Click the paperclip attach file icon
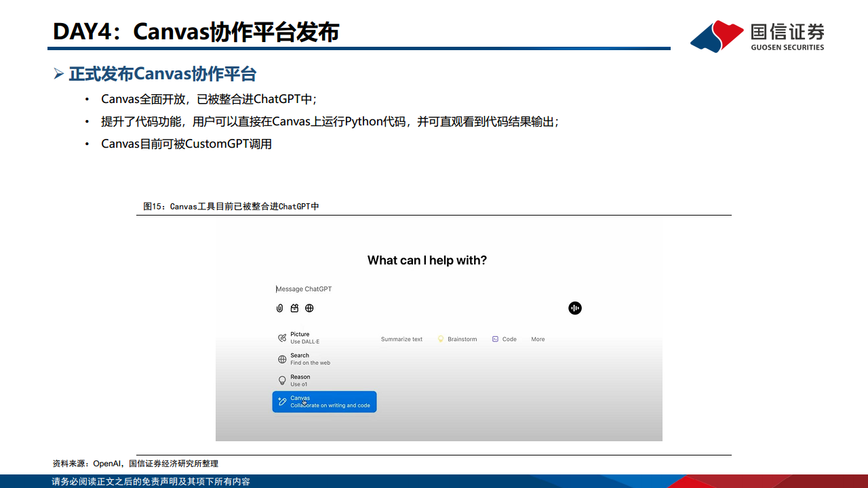The width and height of the screenshot is (868, 488). point(279,308)
